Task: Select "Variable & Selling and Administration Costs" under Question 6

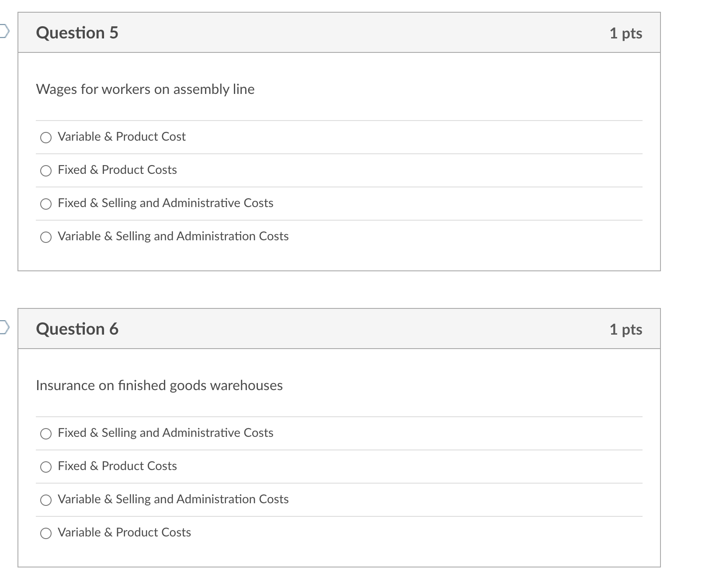Action: 45,500
